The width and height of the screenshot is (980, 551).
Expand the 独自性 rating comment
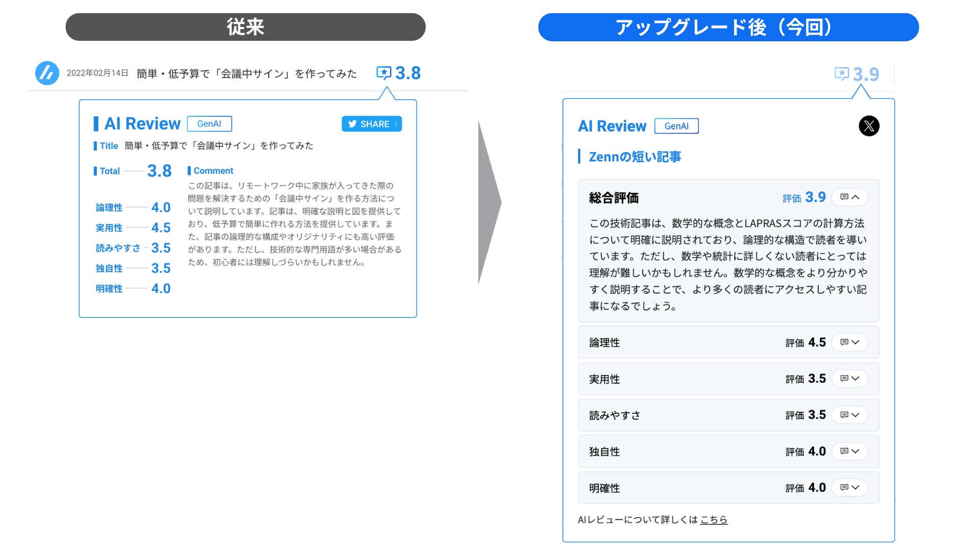[x=850, y=452]
